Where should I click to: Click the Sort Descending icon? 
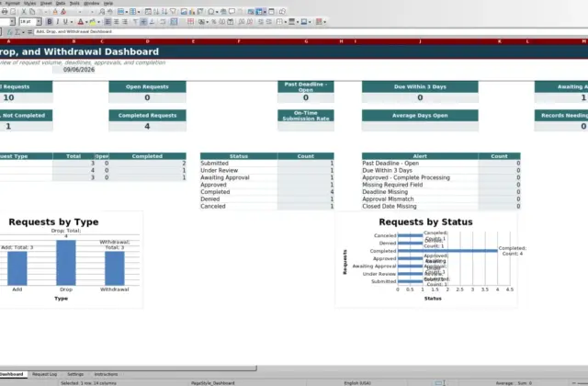164,12
